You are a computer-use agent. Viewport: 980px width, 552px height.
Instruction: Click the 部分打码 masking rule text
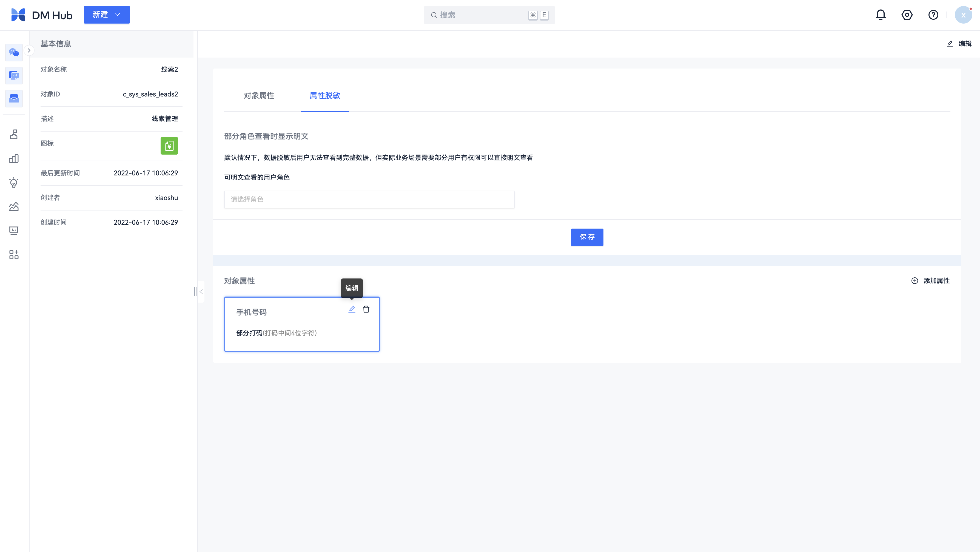249,333
